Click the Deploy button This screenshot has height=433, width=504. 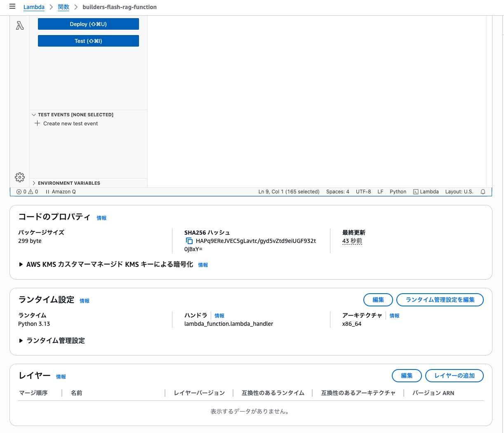click(88, 24)
